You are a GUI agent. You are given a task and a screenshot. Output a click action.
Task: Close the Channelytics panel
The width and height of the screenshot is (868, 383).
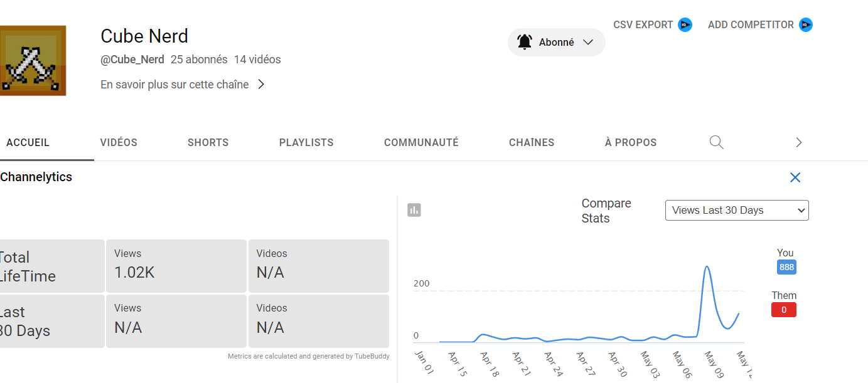tap(795, 177)
